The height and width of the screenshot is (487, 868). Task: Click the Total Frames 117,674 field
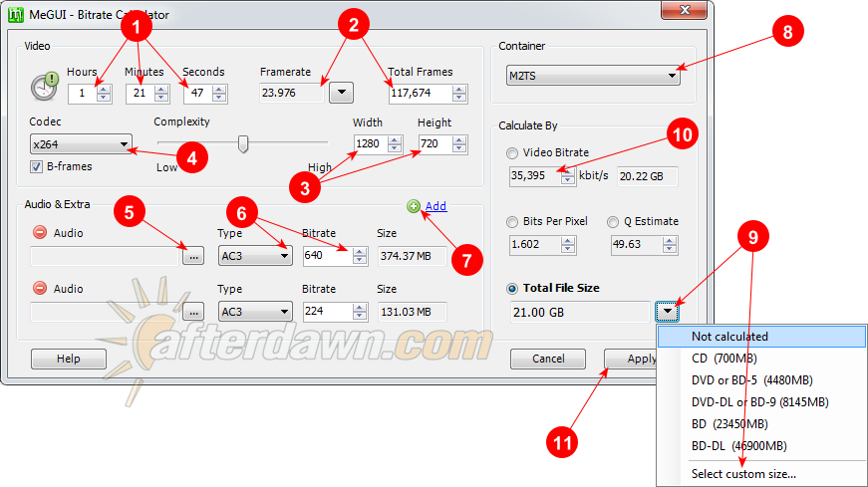click(421, 93)
